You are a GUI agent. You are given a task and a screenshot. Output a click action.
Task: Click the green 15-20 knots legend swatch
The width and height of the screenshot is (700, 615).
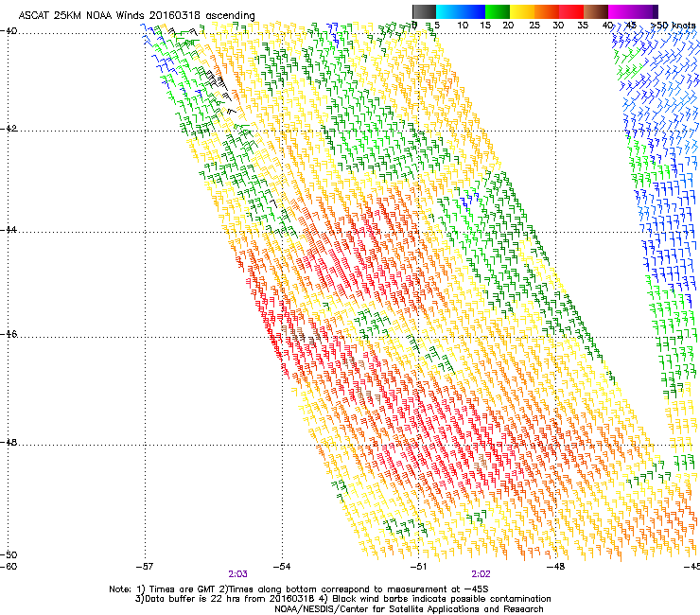498,11
